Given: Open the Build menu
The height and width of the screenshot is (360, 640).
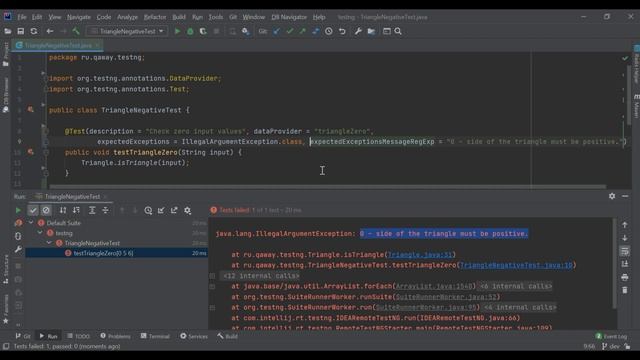Looking at the screenshot, I should tap(179, 17).
